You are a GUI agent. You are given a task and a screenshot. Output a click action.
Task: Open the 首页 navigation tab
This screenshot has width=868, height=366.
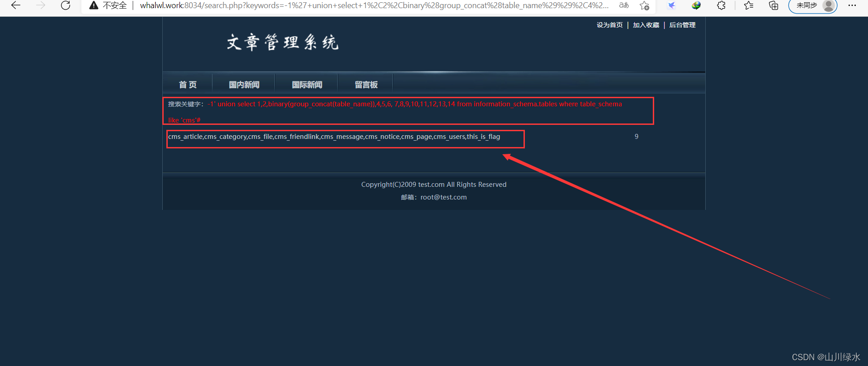click(x=188, y=85)
